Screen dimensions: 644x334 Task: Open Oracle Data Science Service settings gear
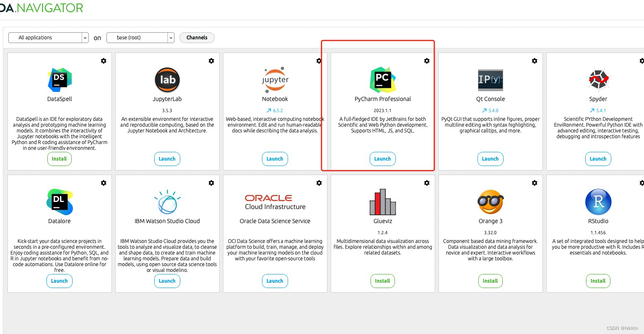click(x=319, y=183)
